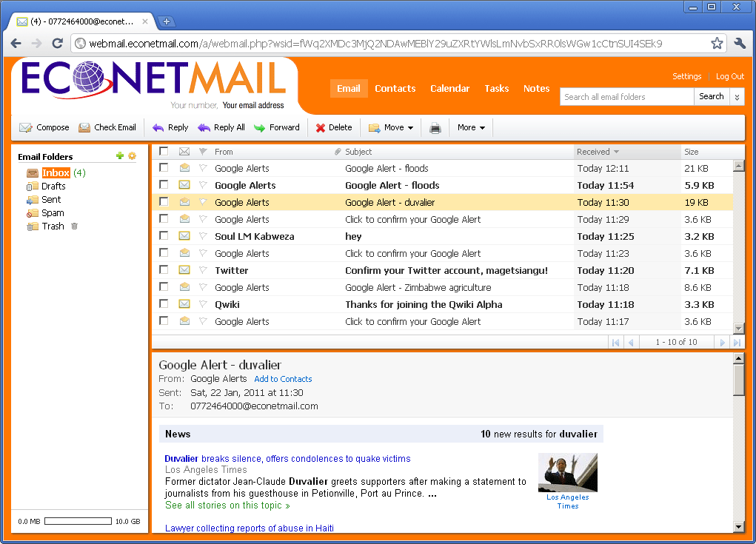This screenshot has width=756, height=544.
Task: Check the Today 11:29 confirm alert email
Action: [164, 219]
